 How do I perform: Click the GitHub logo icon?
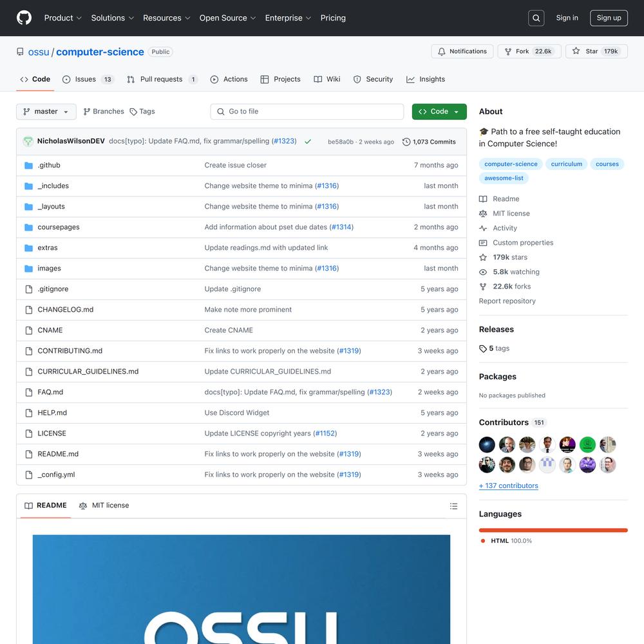(24, 17)
